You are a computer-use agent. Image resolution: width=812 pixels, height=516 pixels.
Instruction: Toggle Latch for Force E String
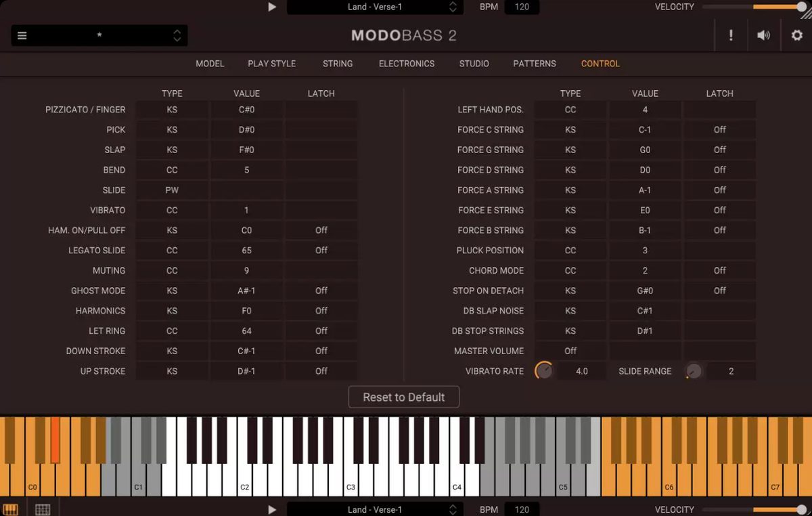720,210
